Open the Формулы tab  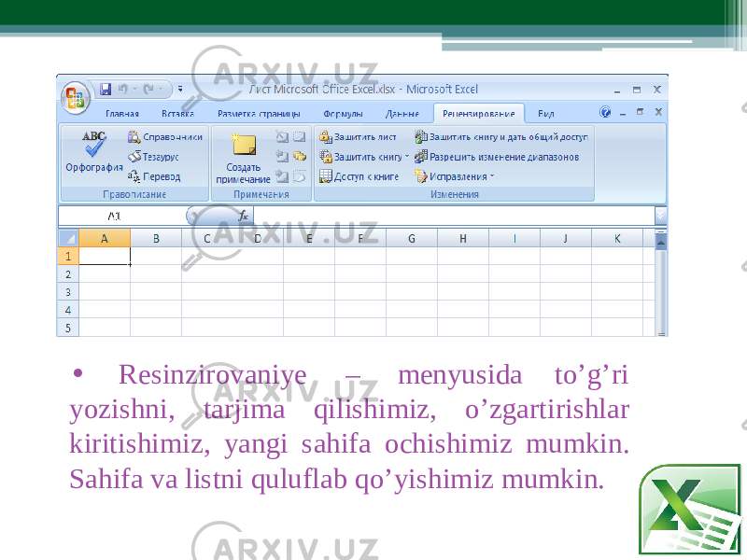[x=343, y=114]
